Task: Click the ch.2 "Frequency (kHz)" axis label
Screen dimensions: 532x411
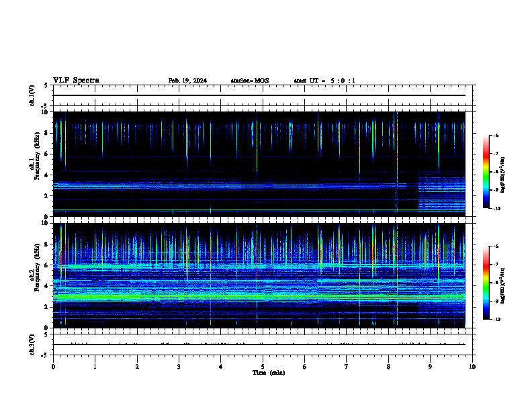Action: (37, 267)
